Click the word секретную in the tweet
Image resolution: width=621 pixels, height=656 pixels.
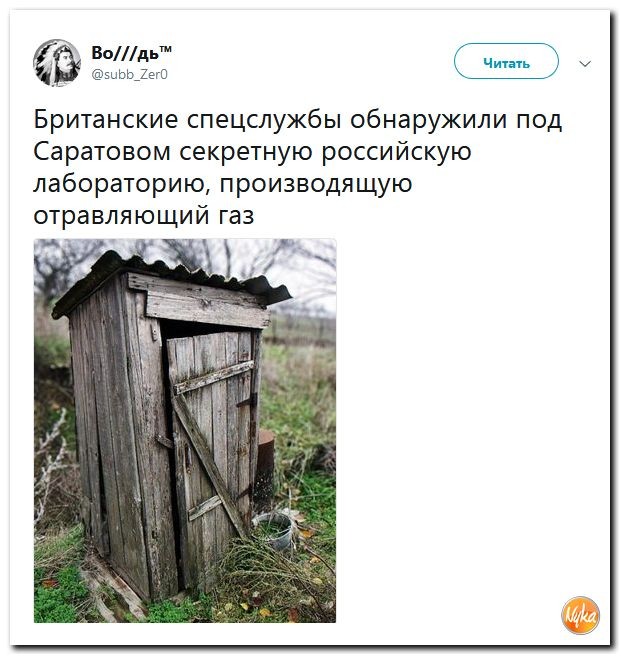click(246, 153)
